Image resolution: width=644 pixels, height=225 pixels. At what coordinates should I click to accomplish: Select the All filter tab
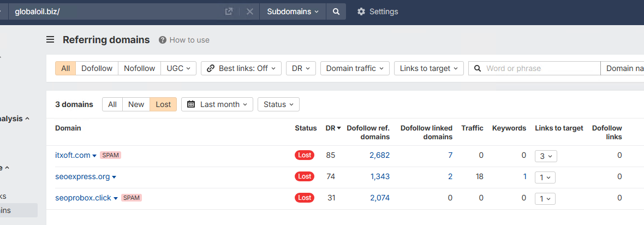65,68
